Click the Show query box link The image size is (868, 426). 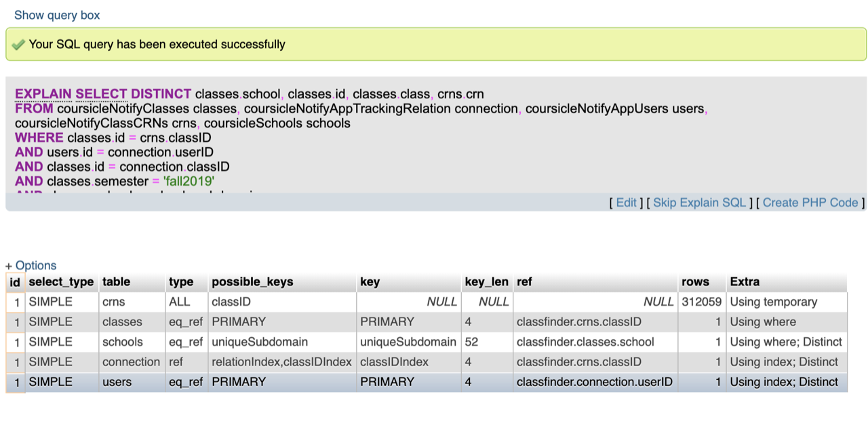tap(57, 15)
